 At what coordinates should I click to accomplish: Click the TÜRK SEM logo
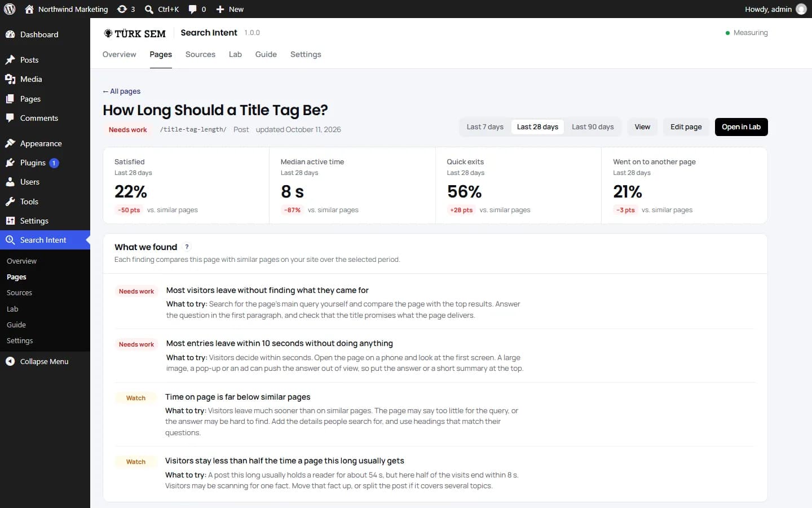coord(134,33)
